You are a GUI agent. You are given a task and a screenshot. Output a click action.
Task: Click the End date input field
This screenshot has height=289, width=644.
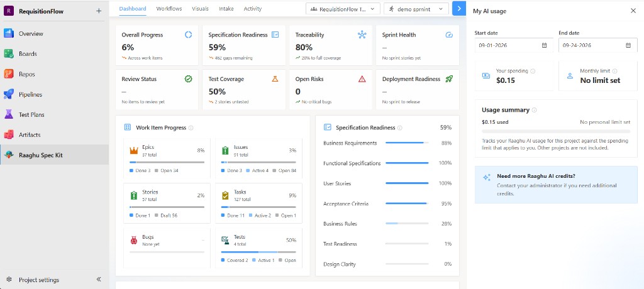coord(598,45)
